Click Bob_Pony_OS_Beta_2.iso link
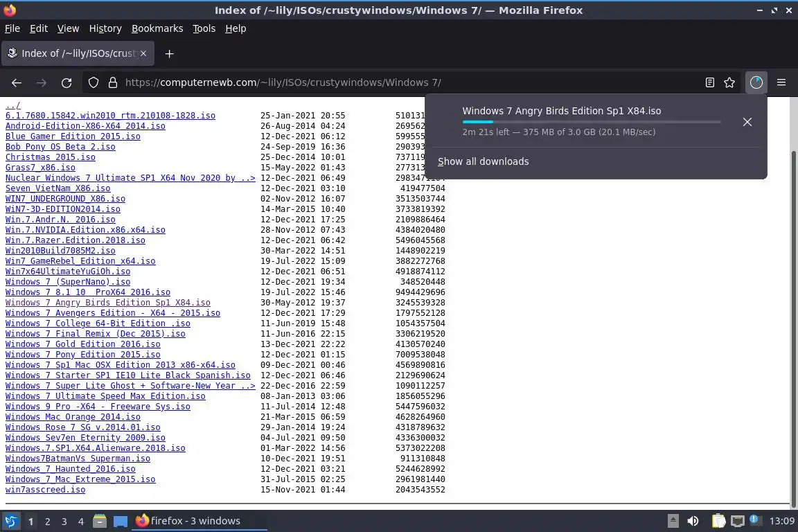 [x=60, y=147]
